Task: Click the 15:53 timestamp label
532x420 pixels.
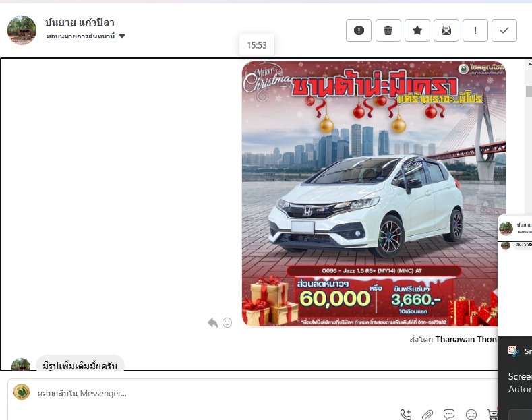Action: (257, 45)
